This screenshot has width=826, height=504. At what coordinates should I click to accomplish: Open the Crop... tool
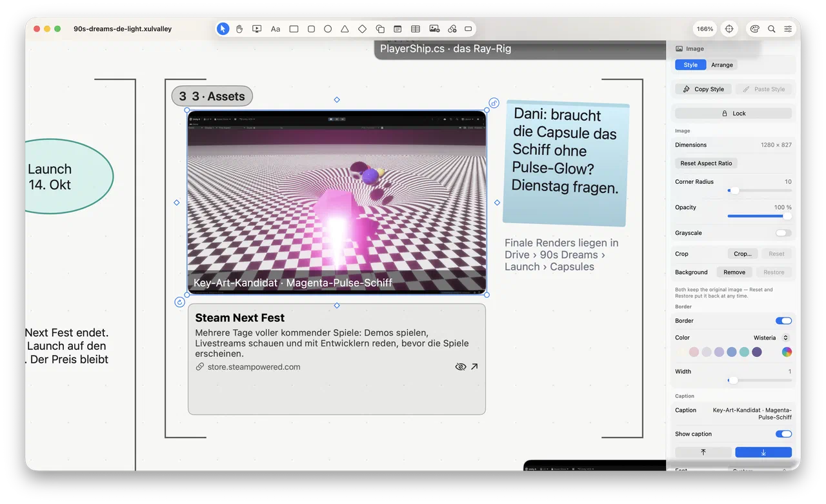743,254
